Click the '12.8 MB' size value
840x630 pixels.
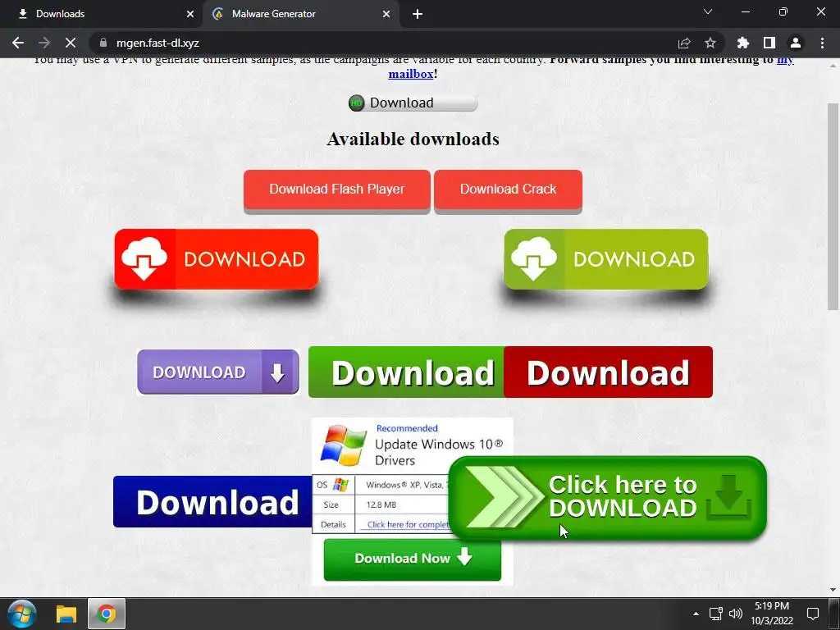click(381, 504)
